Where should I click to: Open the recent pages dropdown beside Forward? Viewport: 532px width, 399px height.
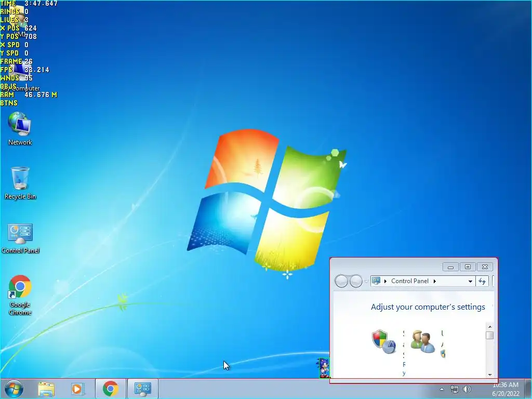[366, 281]
